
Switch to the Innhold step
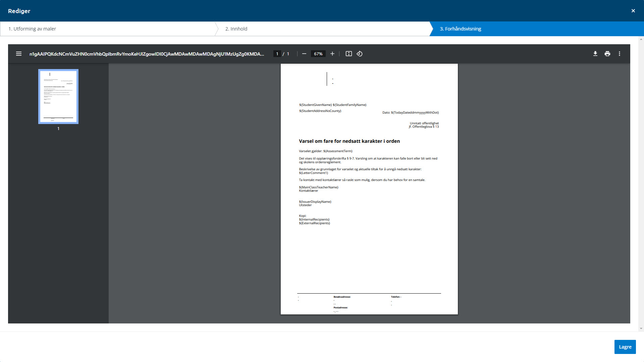(236, 29)
